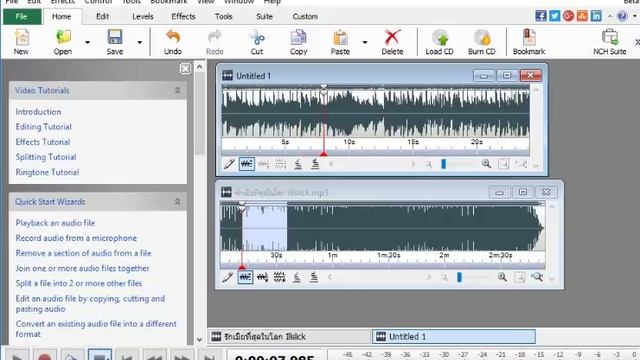640x360 pixels.
Task: Open an audio file with Open icon
Action: click(x=62, y=42)
